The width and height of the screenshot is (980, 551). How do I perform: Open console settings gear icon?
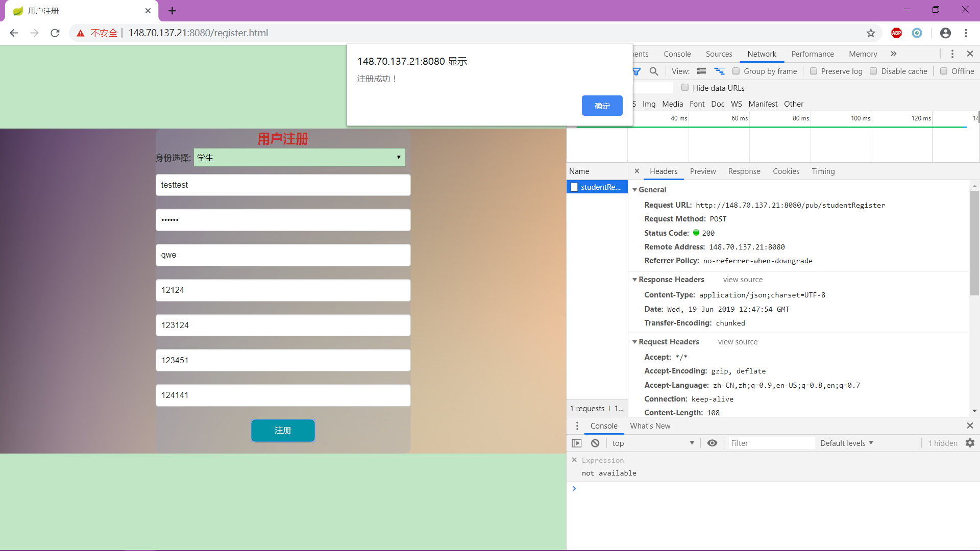pos(970,443)
